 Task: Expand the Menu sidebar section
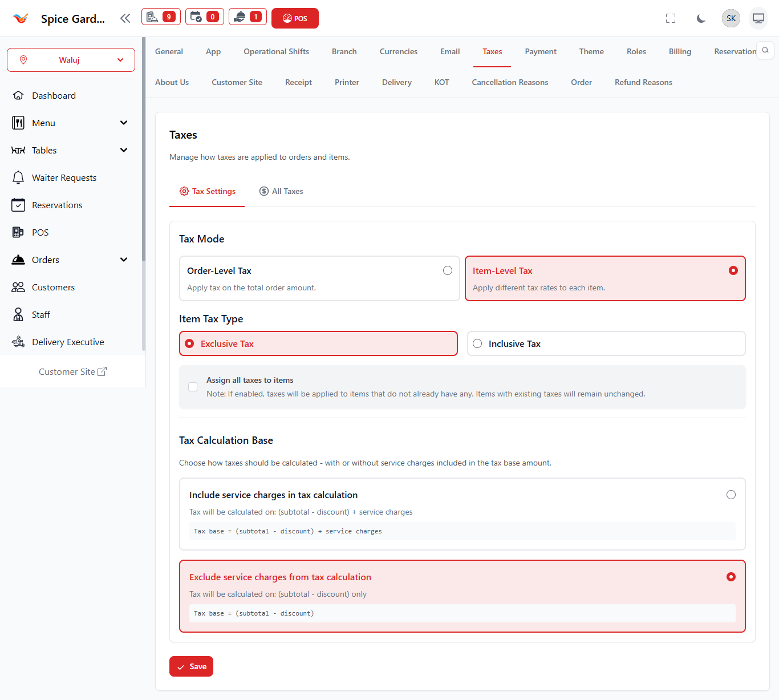(124, 123)
